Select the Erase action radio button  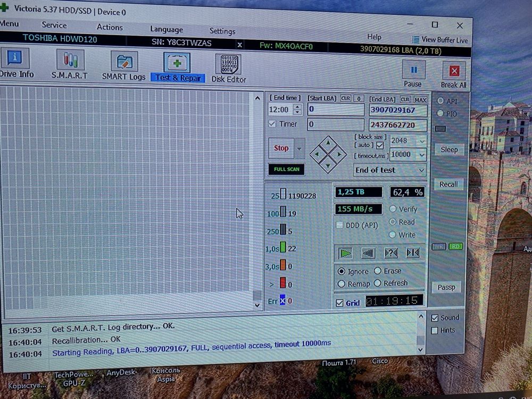click(x=378, y=271)
